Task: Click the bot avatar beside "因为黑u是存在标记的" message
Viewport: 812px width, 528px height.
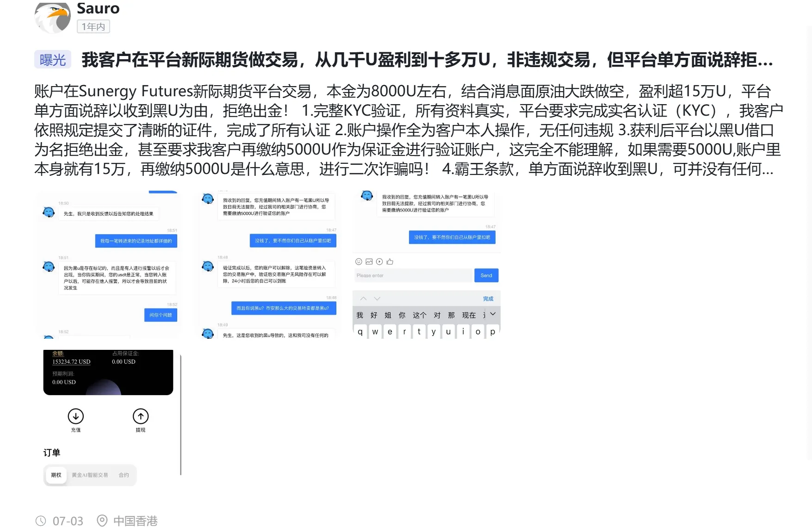Action: click(49, 267)
